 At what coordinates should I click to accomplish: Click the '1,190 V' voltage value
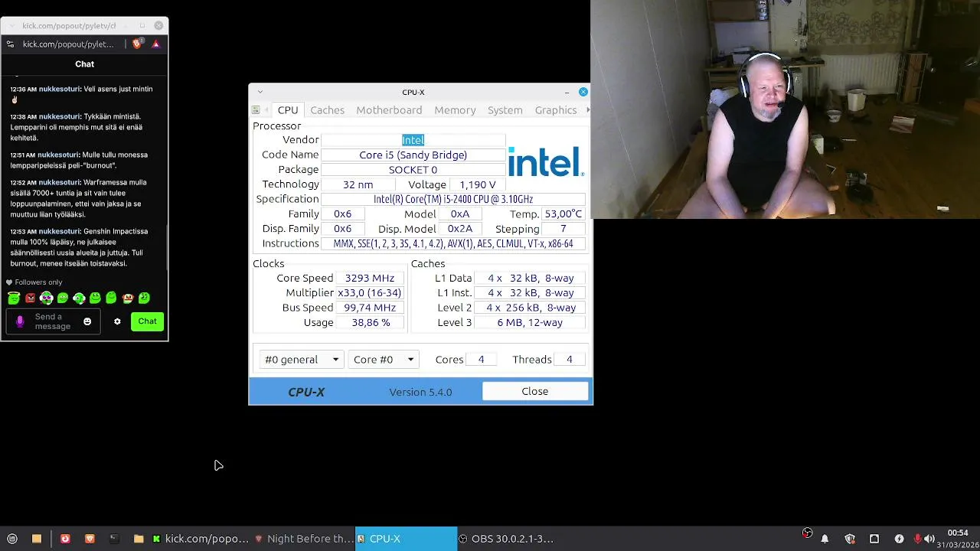pyautogui.click(x=477, y=184)
